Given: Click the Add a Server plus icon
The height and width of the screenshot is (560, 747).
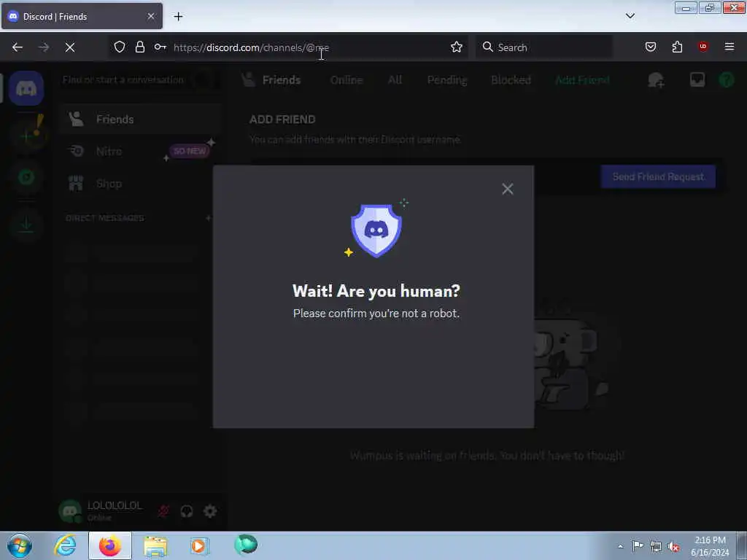Looking at the screenshot, I should click(27, 136).
